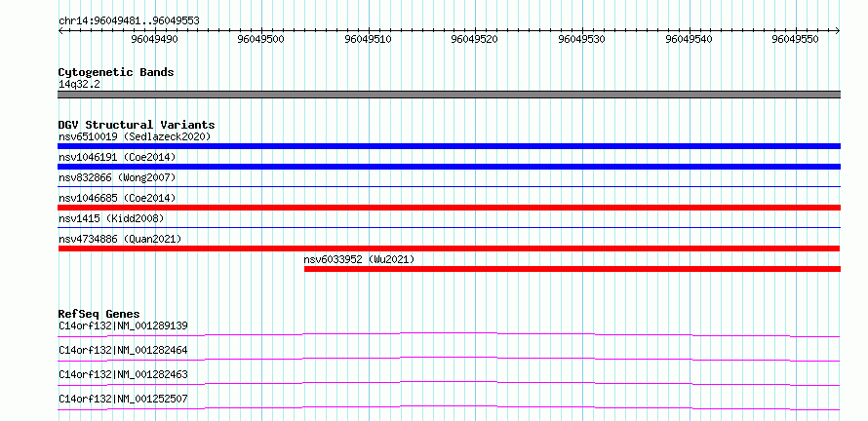The height and width of the screenshot is (421, 868).
Task: Open variant nsv1415 (Kidd2008) label
Action: tap(111, 218)
